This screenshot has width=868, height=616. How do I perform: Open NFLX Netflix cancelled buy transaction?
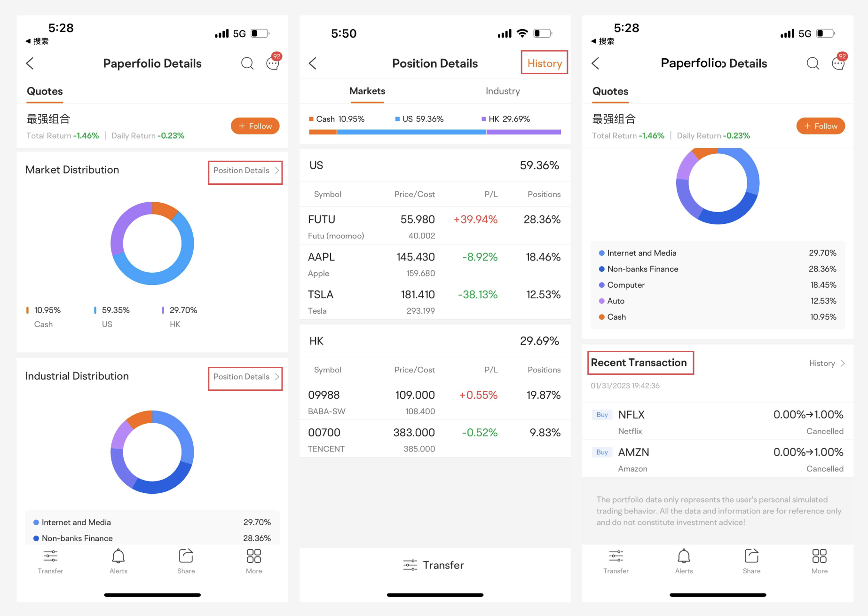click(x=718, y=422)
